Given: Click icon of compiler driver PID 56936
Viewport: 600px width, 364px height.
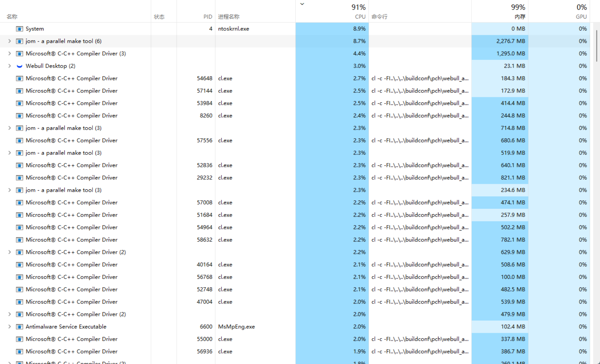Looking at the screenshot, I should 19,351.
